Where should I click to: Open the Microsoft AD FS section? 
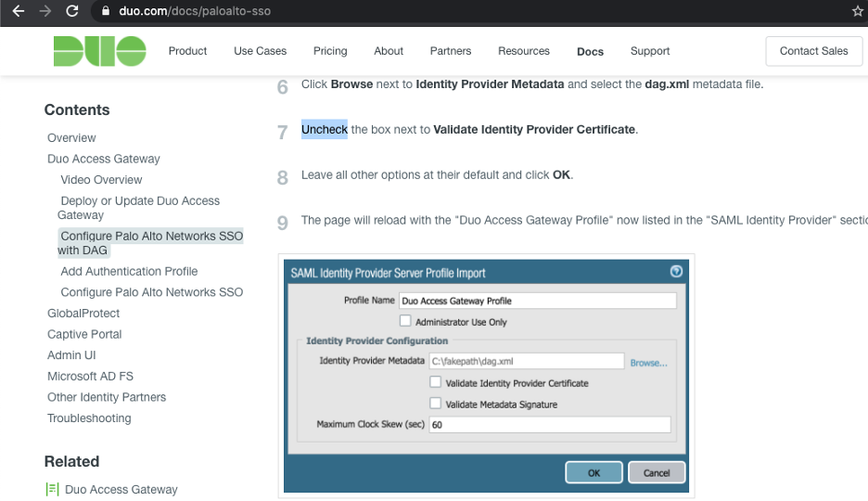pyautogui.click(x=90, y=377)
